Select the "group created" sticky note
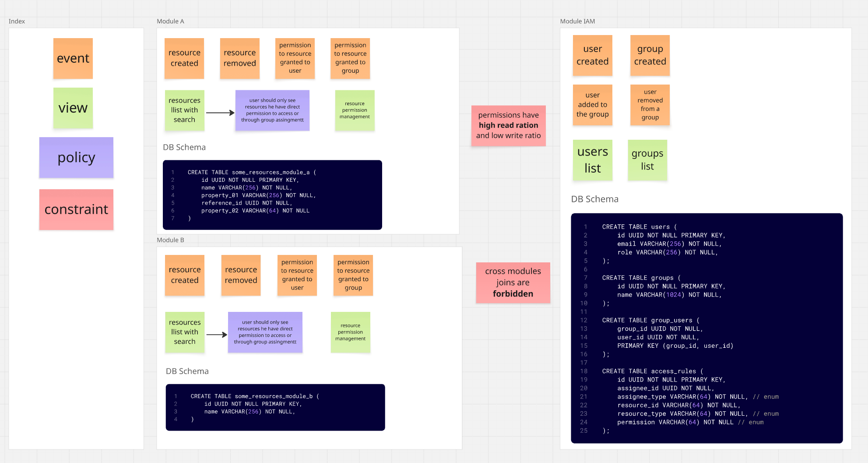Image resolution: width=868 pixels, height=463 pixels. tap(650, 55)
